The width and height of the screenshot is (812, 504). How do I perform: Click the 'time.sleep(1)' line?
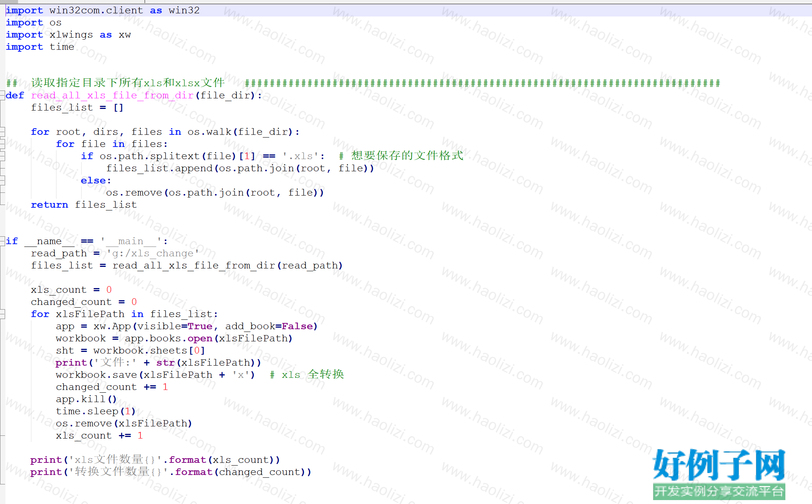(x=96, y=411)
